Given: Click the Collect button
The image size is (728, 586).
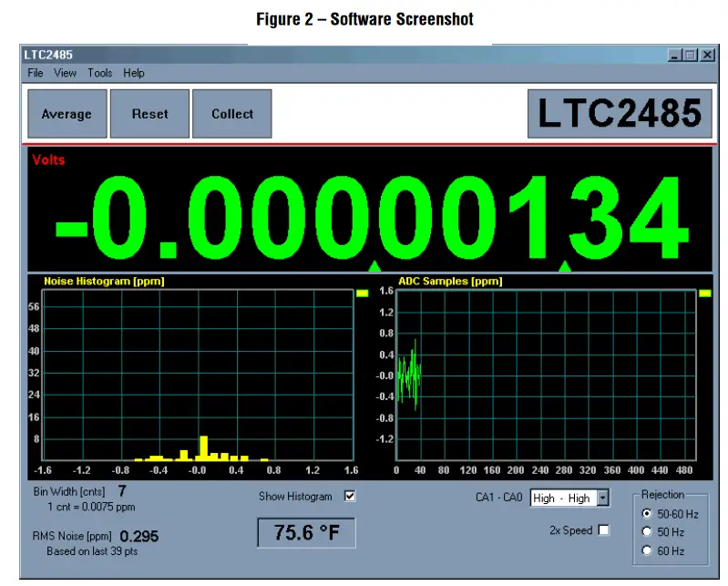Looking at the screenshot, I should [x=232, y=114].
